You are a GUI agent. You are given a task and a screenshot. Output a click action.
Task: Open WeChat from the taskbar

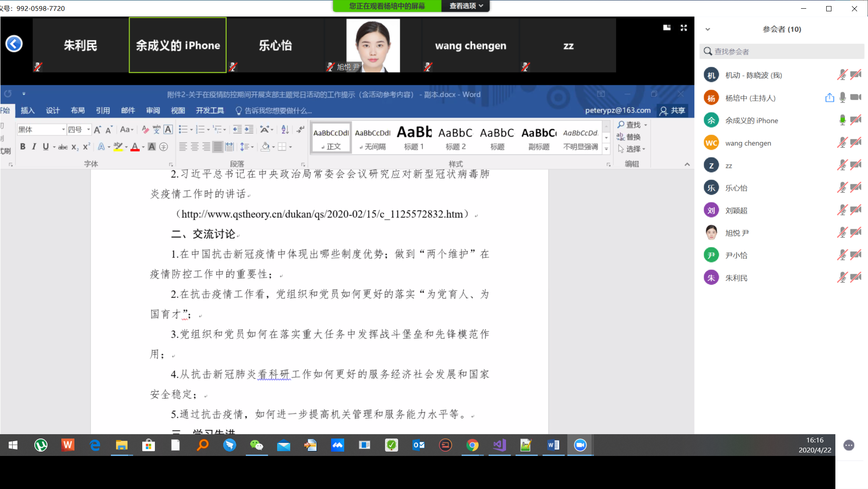coord(256,445)
